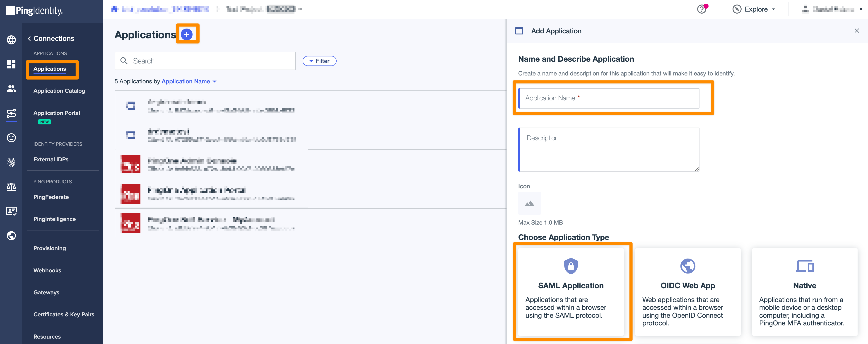This screenshot has height=344, width=868.
Task: Focus the applications Search field
Action: point(205,61)
